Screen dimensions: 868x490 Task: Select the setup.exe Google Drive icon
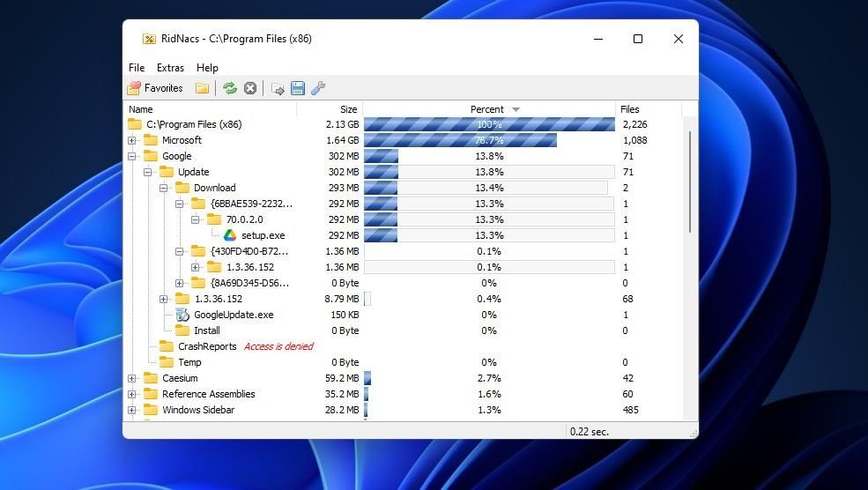[x=230, y=235]
